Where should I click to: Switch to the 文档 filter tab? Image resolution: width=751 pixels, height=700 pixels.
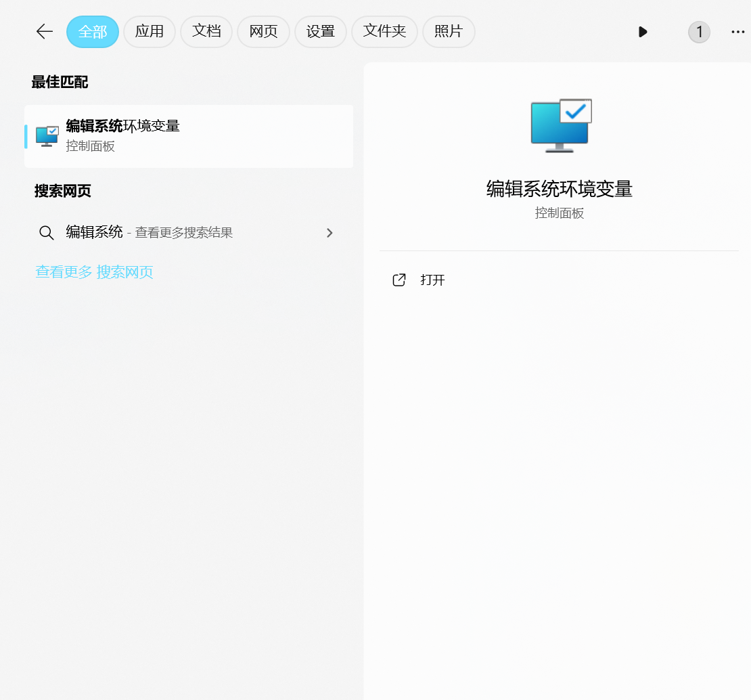[x=206, y=32]
